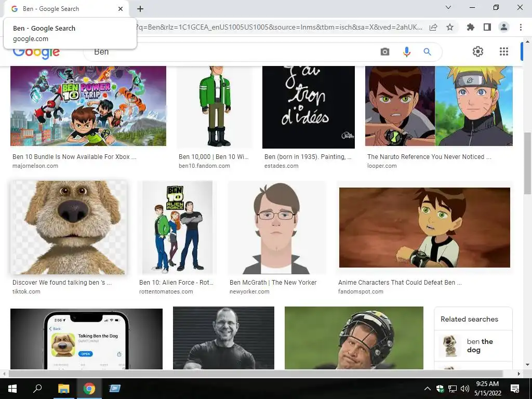Open 'Ben 10,000 | Ben 10 Wi...' title
The image size is (532, 399).
(x=214, y=157)
